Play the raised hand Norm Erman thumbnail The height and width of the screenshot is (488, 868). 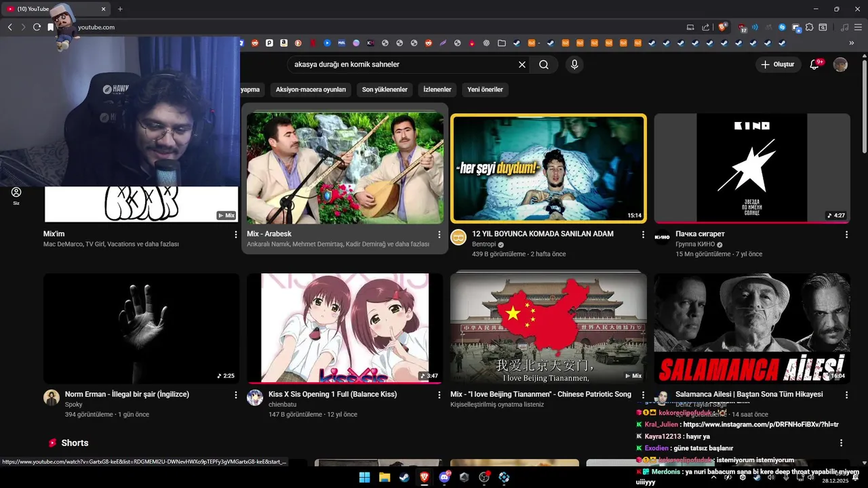[x=141, y=329]
